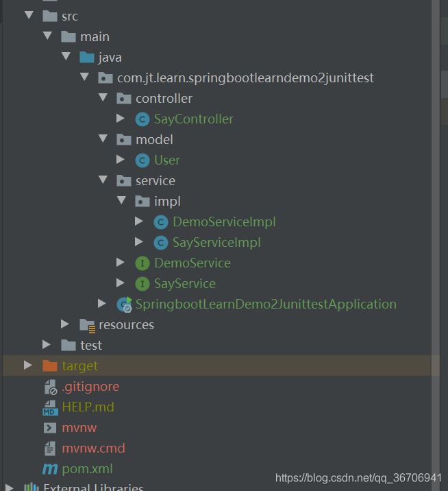The height and width of the screenshot is (491, 448).
Task: Click the project tree vertical scrollbar
Action: tap(436, 245)
